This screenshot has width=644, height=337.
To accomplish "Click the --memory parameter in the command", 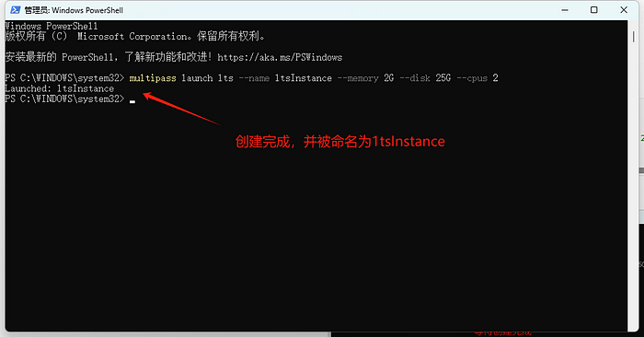I will point(358,78).
